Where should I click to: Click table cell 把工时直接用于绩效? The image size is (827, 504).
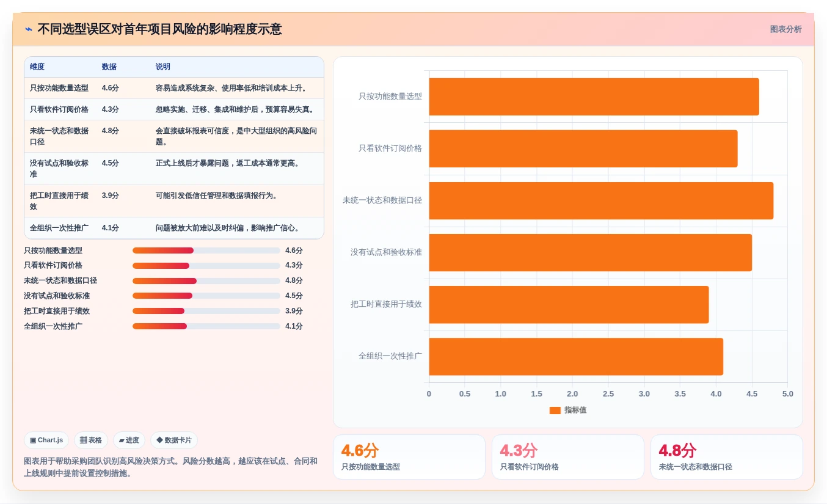pyautogui.click(x=59, y=201)
